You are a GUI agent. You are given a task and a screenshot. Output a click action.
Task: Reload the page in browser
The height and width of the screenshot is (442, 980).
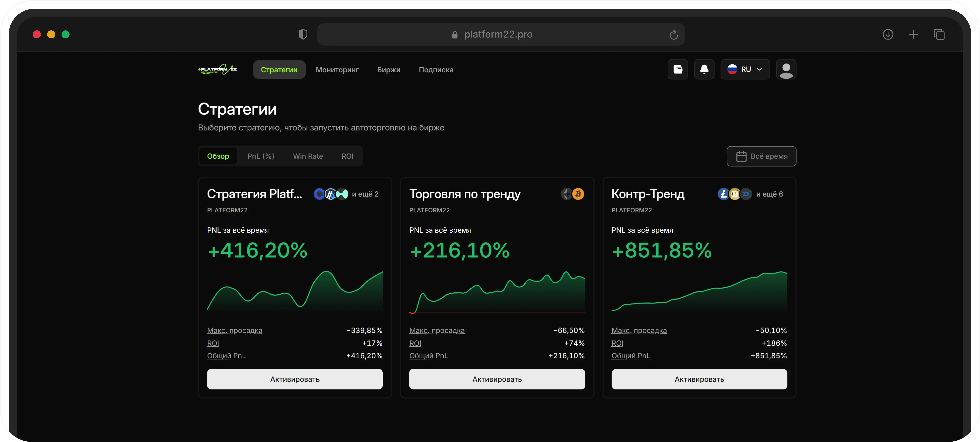[x=673, y=35]
